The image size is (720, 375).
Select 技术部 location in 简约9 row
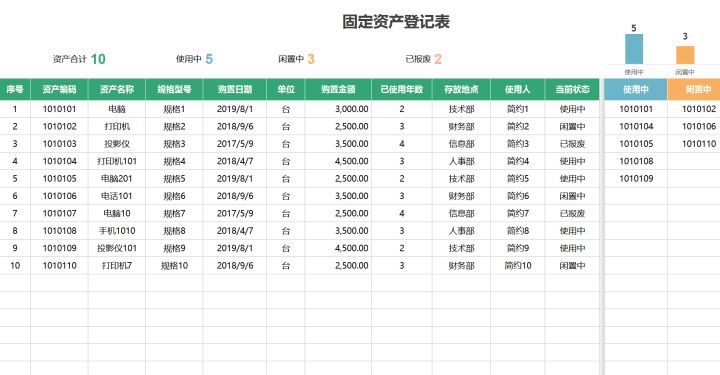coord(461,248)
